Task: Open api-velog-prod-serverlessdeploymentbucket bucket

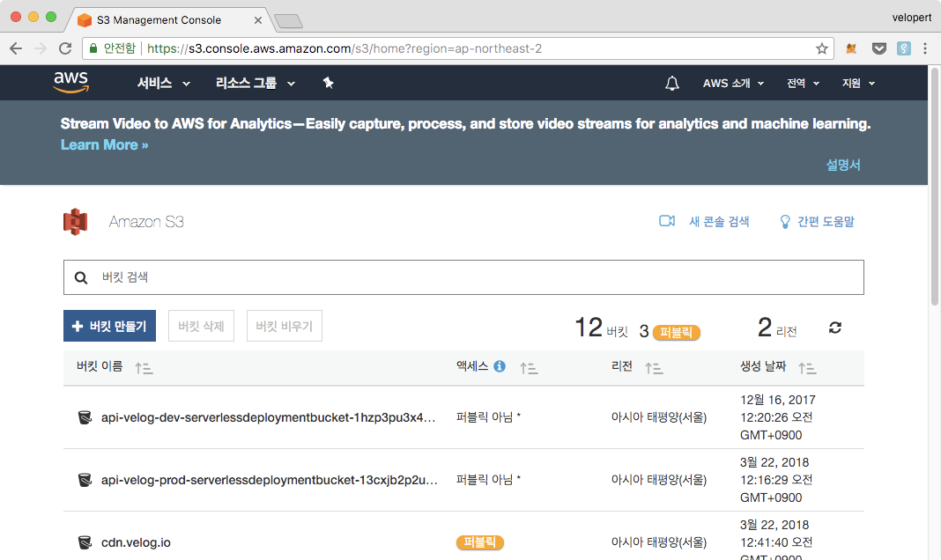Action: point(270,480)
